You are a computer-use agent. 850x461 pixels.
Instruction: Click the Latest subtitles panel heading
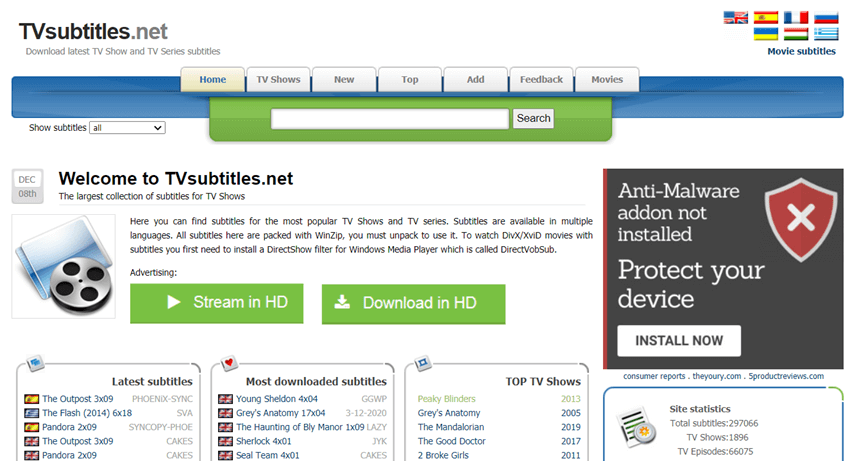pos(152,382)
